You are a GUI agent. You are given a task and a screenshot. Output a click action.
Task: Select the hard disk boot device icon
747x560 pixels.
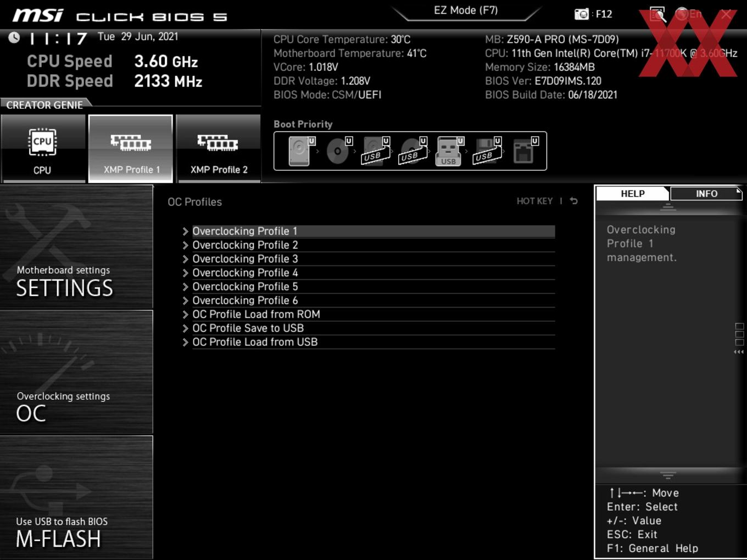point(301,151)
